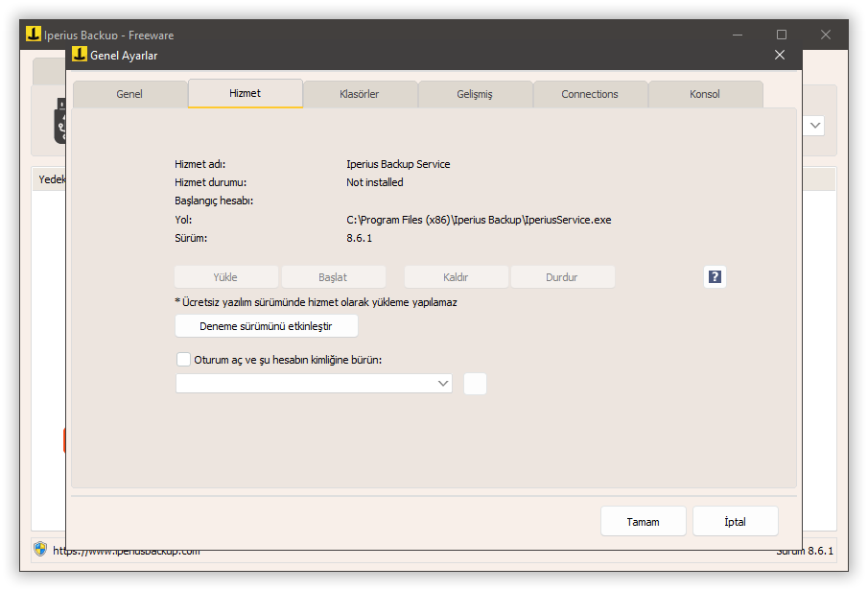This screenshot has width=868, height=591.
Task: Click the Kaldır button
Action: point(457,277)
